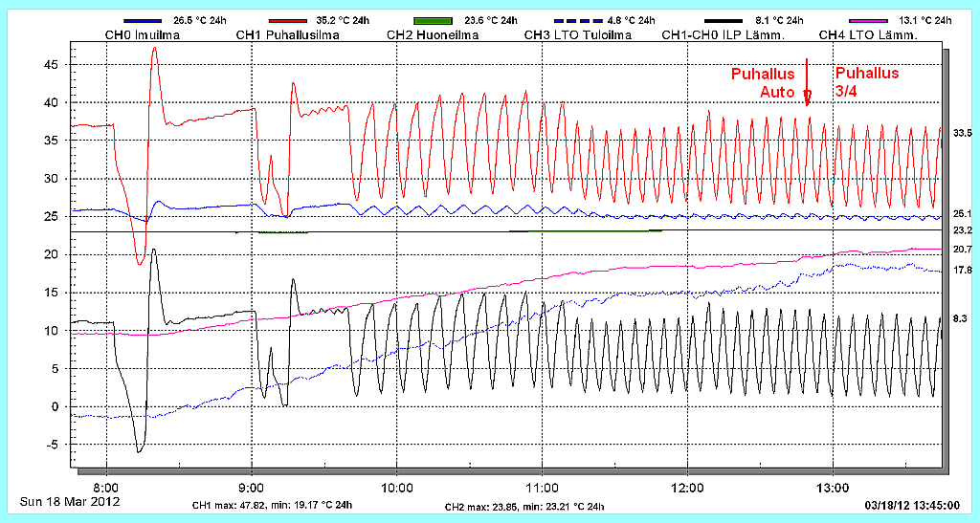980x523 pixels.
Task: Click the dashed blue CH3 legend swatch
Action: [579, 21]
